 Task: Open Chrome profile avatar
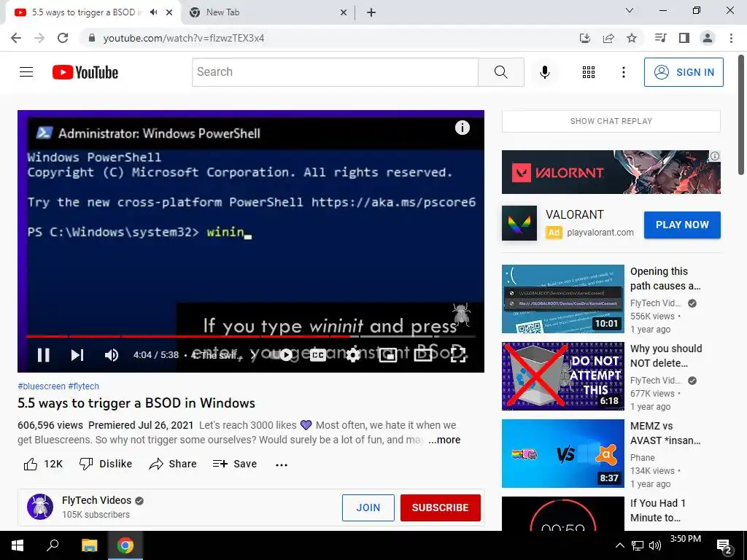pyautogui.click(x=708, y=38)
